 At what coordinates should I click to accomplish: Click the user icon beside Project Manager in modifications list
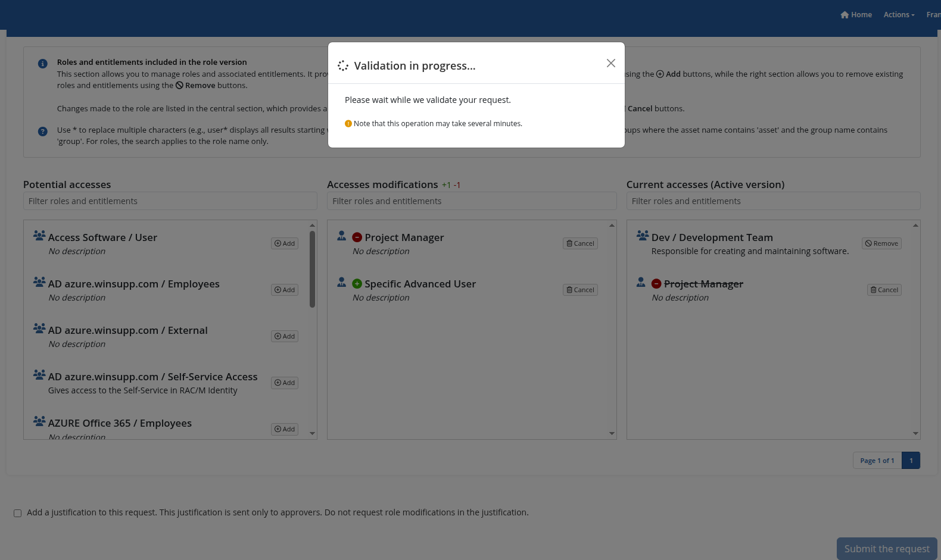tap(342, 236)
